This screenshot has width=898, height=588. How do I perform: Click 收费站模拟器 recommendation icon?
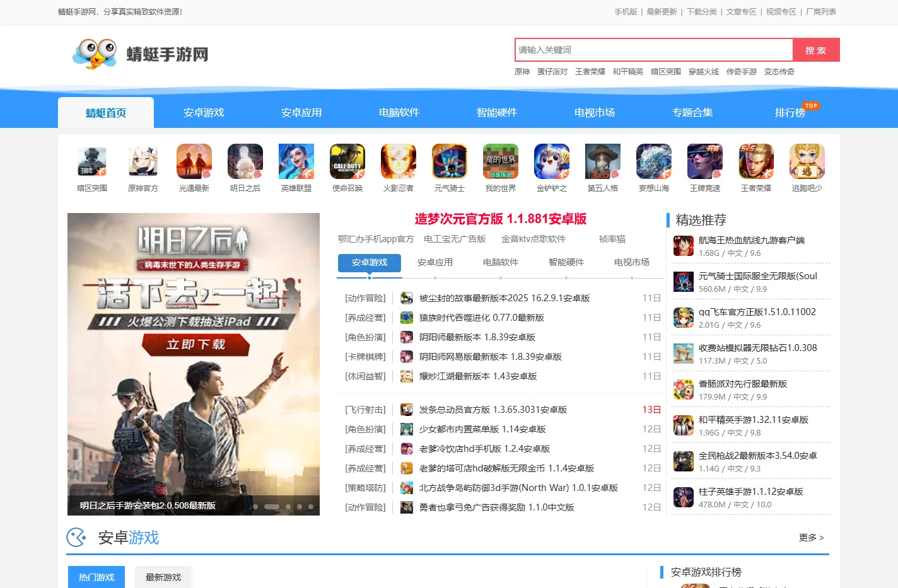684,354
